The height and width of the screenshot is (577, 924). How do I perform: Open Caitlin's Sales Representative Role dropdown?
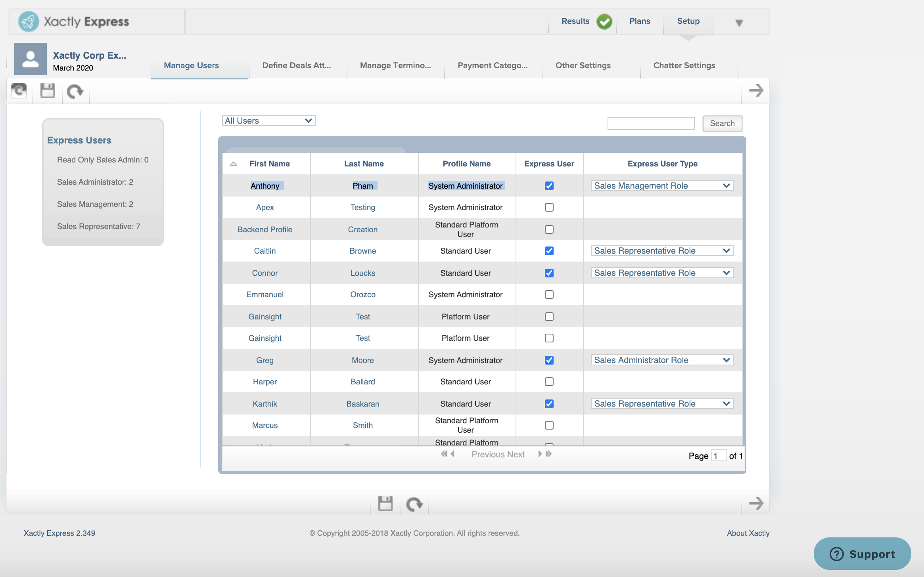tap(662, 250)
